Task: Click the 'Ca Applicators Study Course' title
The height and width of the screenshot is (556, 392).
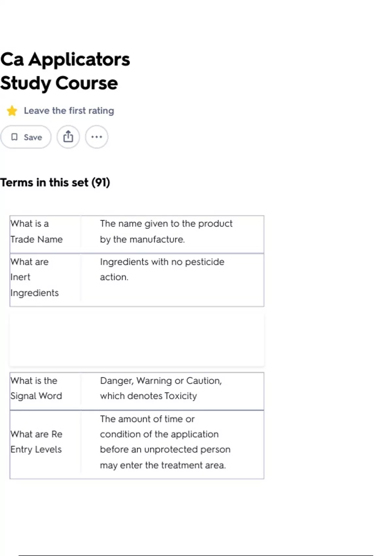Action: (65, 71)
